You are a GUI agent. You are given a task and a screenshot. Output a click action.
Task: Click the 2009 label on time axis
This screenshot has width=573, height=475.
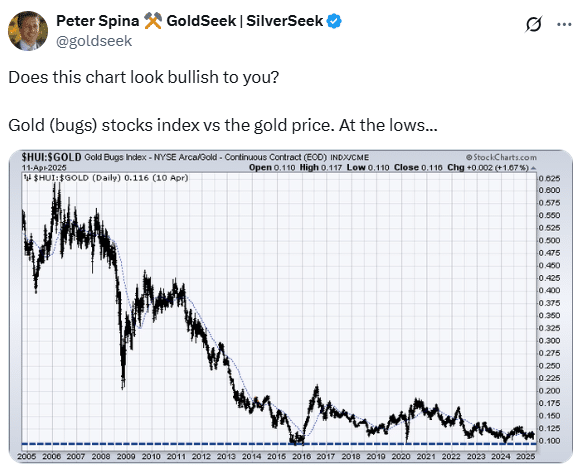126,456
